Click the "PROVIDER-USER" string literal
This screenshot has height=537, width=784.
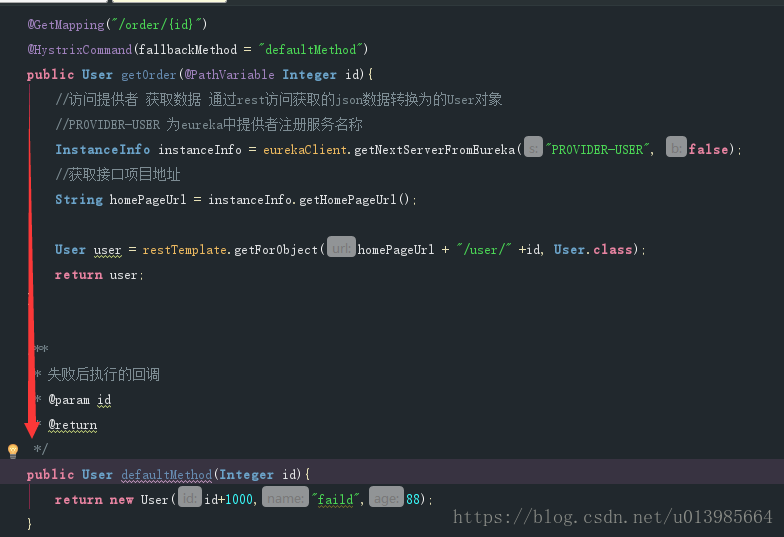pos(598,150)
